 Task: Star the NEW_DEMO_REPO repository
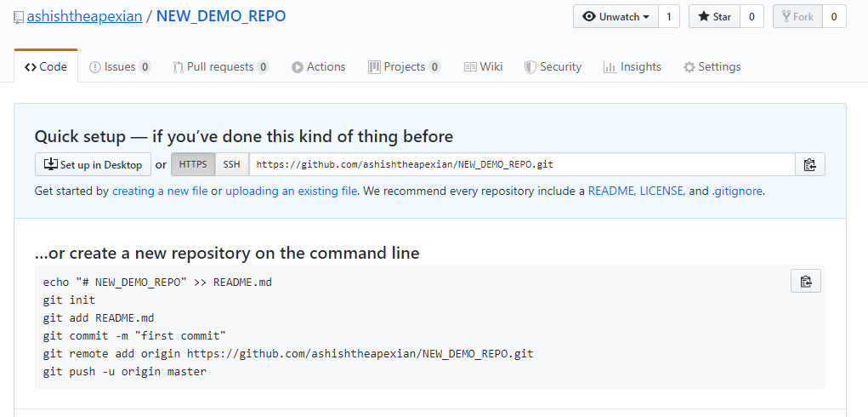(x=714, y=17)
